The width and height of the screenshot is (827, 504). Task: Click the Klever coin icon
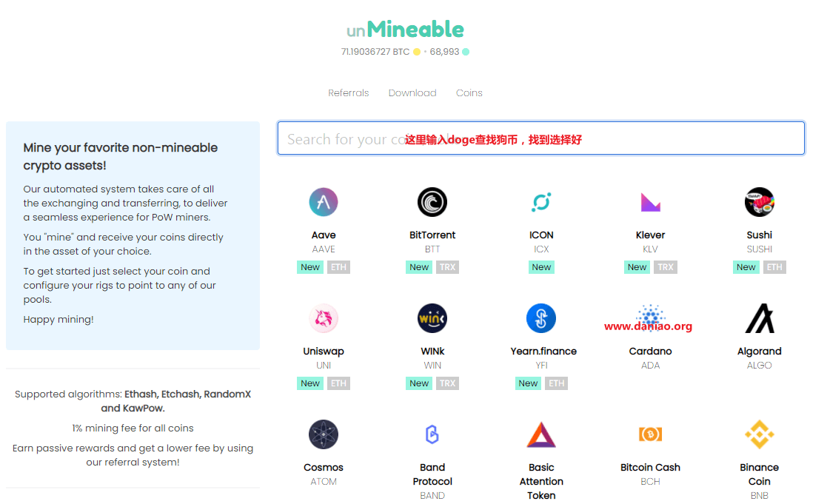click(x=650, y=202)
